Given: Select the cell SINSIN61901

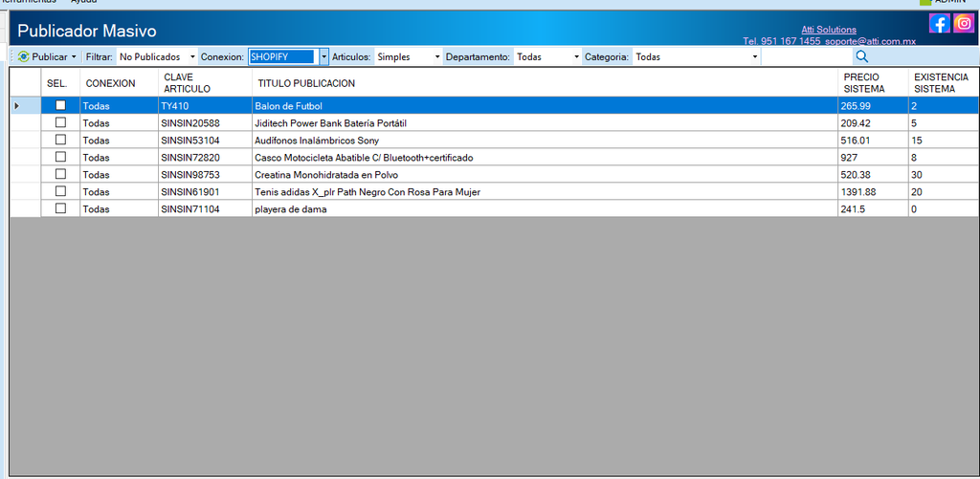Looking at the screenshot, I should (205, 192).
